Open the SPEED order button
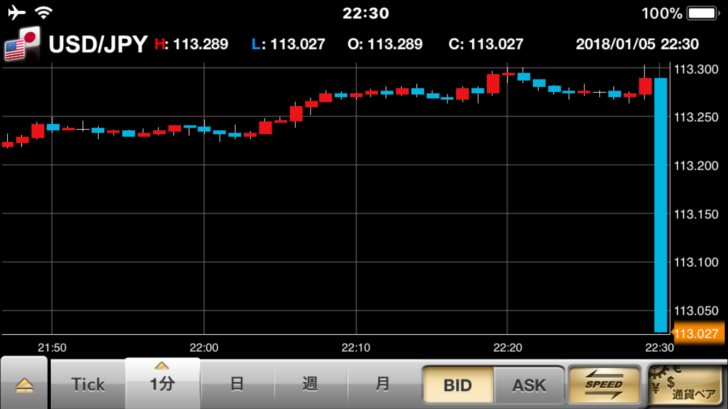The height and width of the screenshot is (409, 728). (x=603, y=384)
